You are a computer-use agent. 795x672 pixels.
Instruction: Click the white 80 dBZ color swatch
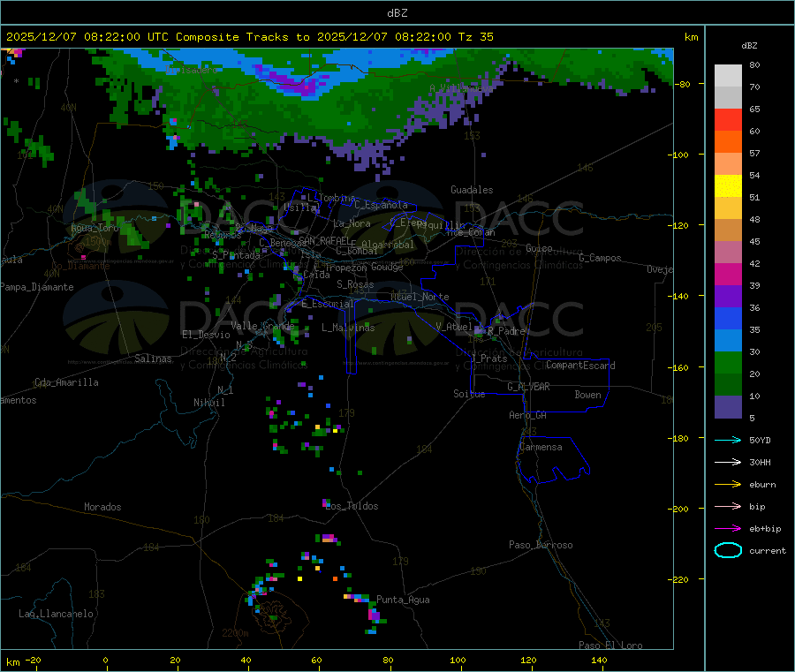pos(728,76)
